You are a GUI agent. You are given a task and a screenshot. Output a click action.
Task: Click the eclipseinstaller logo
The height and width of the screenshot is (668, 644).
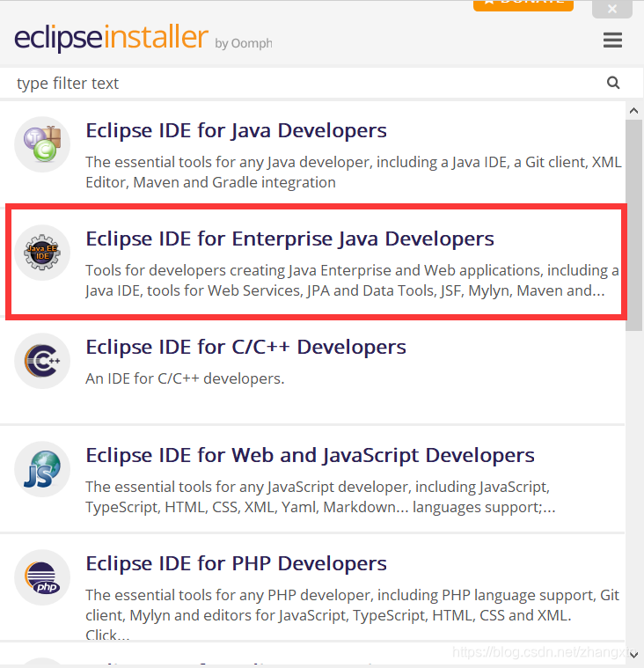point(111,38)
